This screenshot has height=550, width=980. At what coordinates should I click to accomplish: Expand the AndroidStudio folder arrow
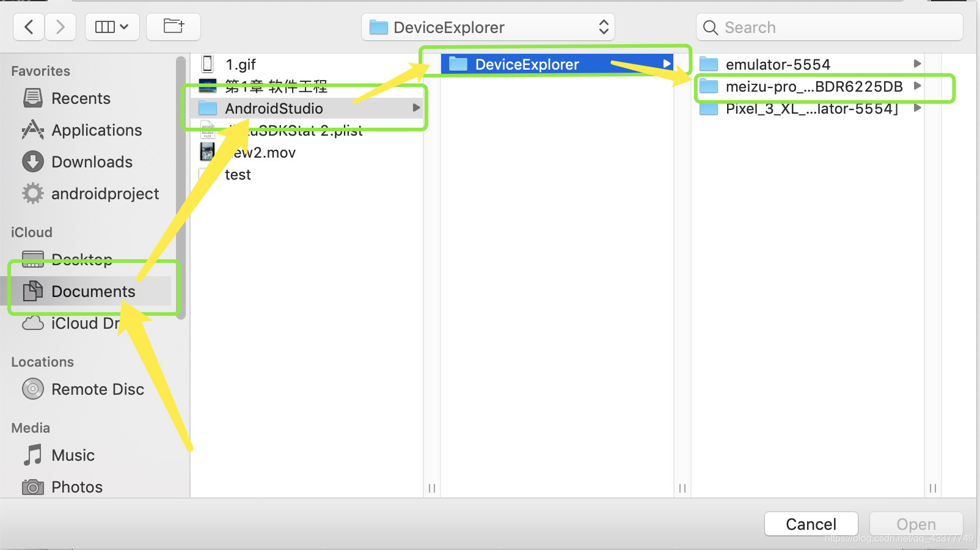point(416,108)
